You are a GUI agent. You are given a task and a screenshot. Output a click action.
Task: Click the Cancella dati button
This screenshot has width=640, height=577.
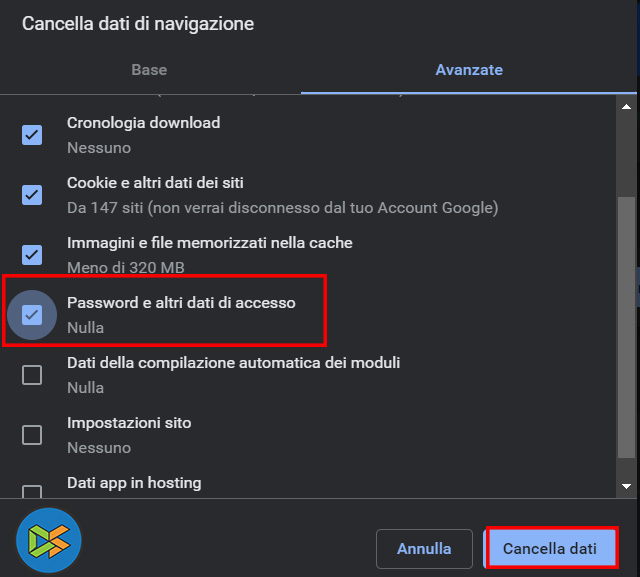(550, 549)
